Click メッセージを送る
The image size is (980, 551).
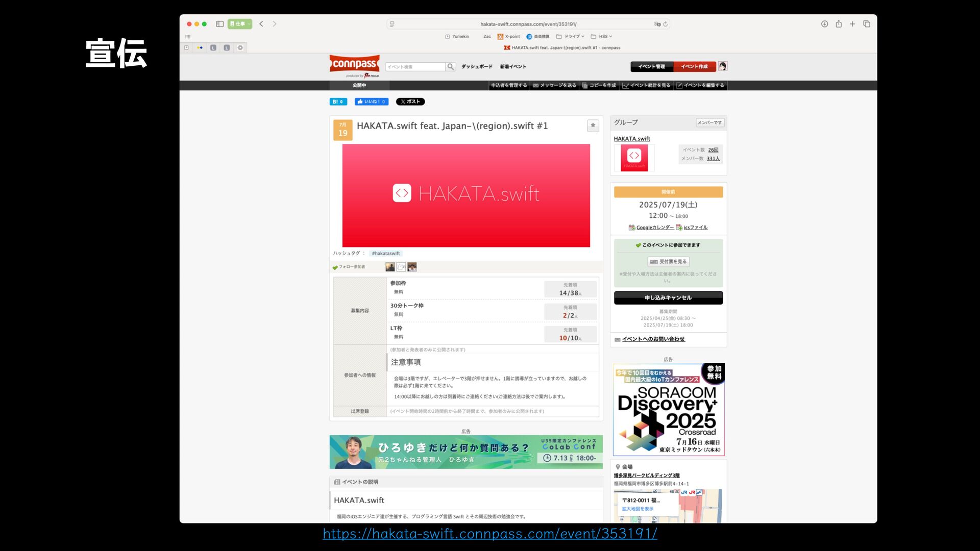point(554,86)
